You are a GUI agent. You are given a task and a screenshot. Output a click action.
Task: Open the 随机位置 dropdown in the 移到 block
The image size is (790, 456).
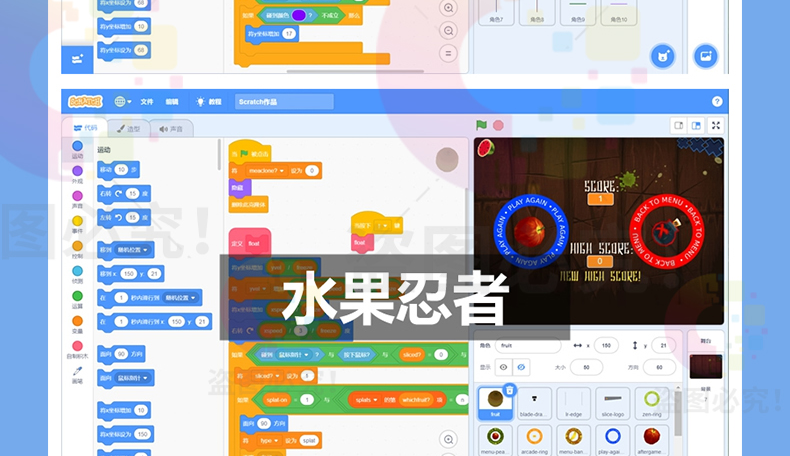click(133, 250)
